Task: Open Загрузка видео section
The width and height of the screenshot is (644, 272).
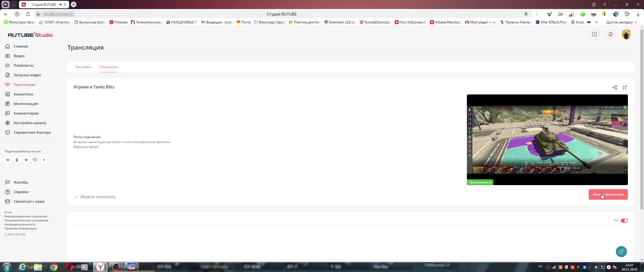Action: (27, 75)
